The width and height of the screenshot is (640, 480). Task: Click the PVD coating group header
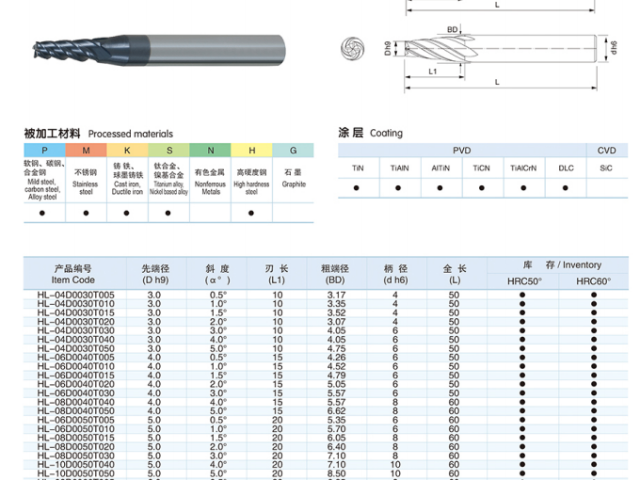click(461, 150)
